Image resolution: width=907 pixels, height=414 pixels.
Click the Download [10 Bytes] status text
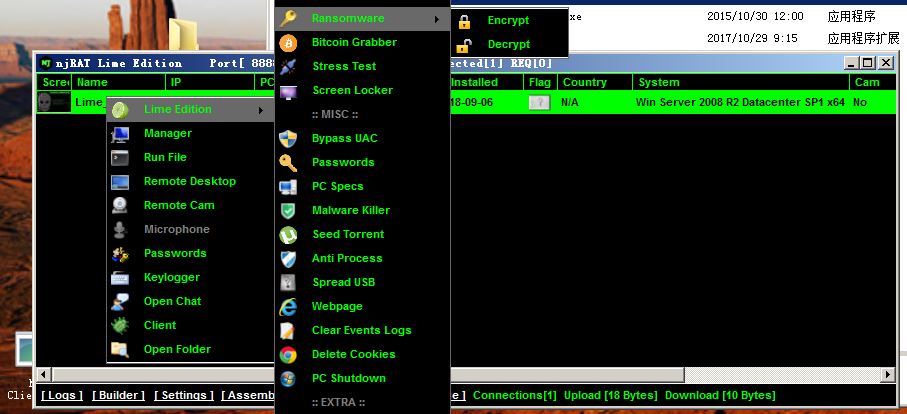pyautogui.click(x=720, y=395)
